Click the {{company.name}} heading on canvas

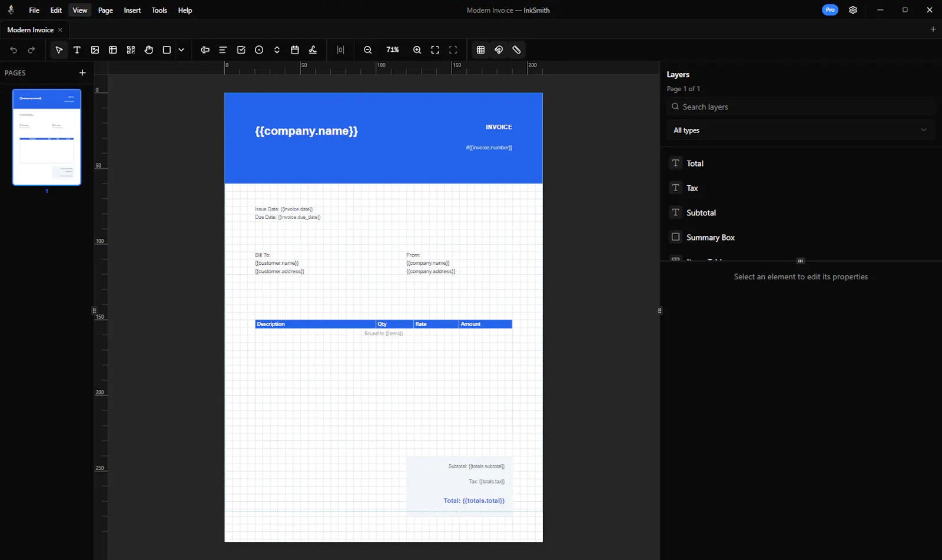tap(306, 131)
